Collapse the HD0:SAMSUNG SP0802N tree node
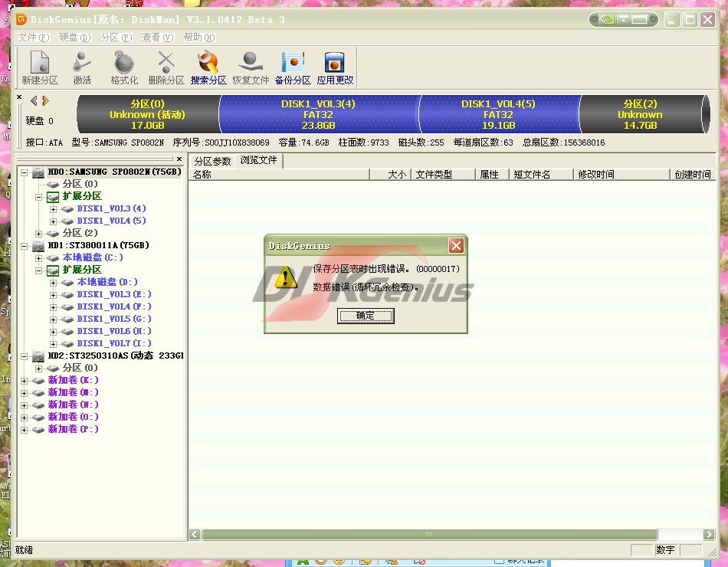The width and height of the screenshot is (728, 567). [x=25, y=172]
